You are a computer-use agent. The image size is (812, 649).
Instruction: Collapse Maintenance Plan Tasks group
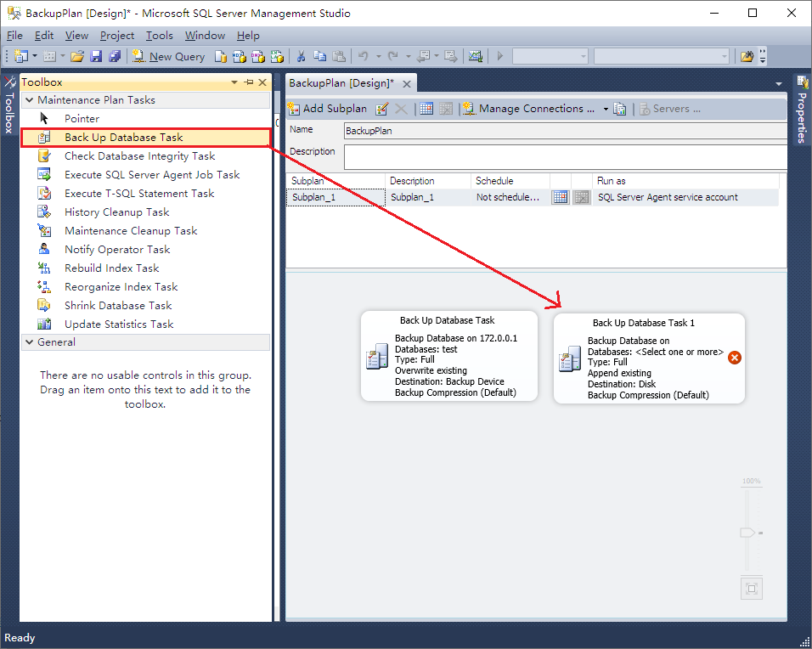click(30, 100)
